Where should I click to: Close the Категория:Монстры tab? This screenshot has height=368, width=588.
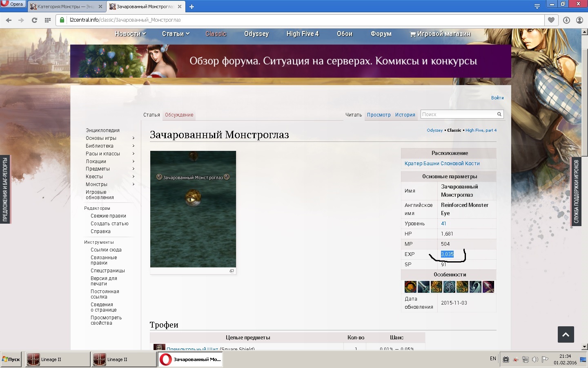pos(100,7)
